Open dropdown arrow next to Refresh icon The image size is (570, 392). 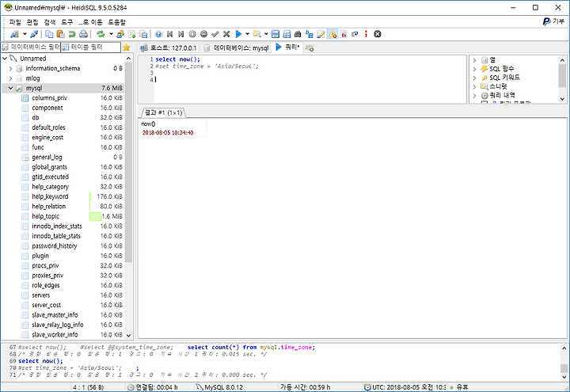tap(111, 34)
